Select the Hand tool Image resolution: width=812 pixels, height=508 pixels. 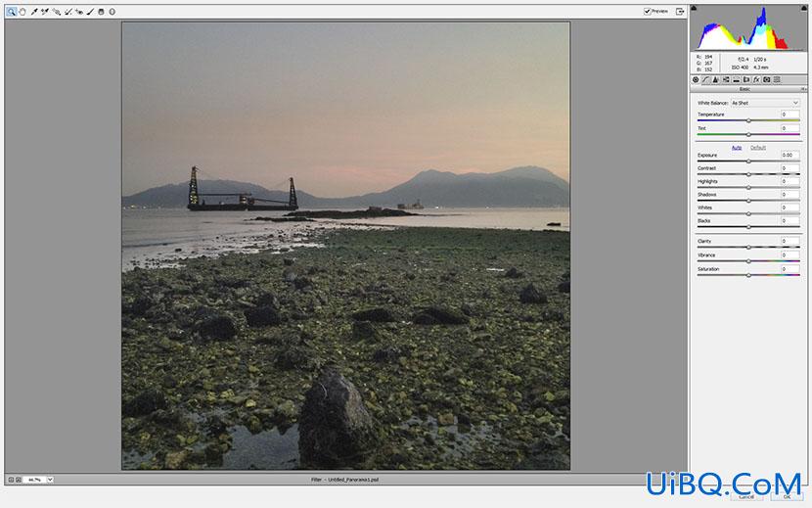coord(23,12)
